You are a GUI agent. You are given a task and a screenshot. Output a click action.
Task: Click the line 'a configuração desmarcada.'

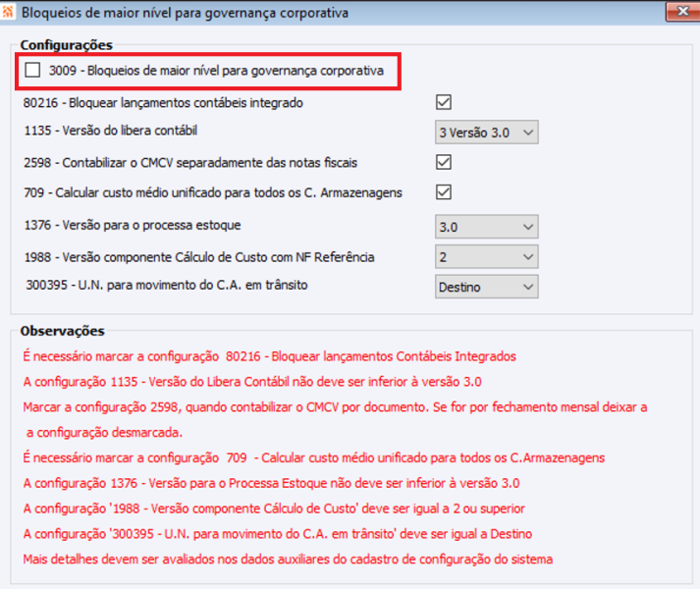[104, 433]
